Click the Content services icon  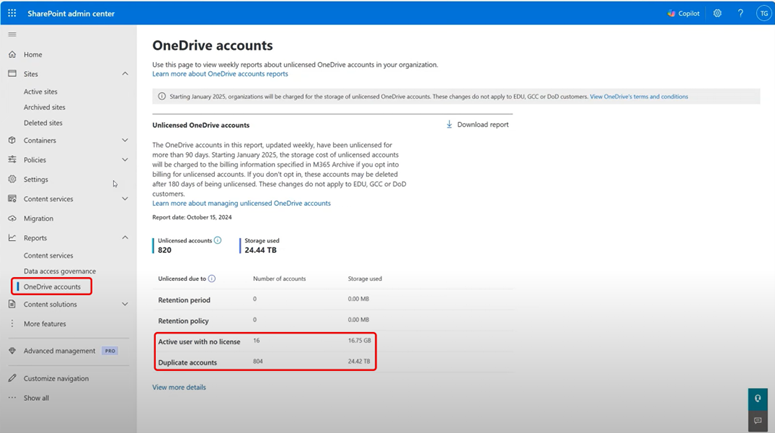[x=12, y=199]
